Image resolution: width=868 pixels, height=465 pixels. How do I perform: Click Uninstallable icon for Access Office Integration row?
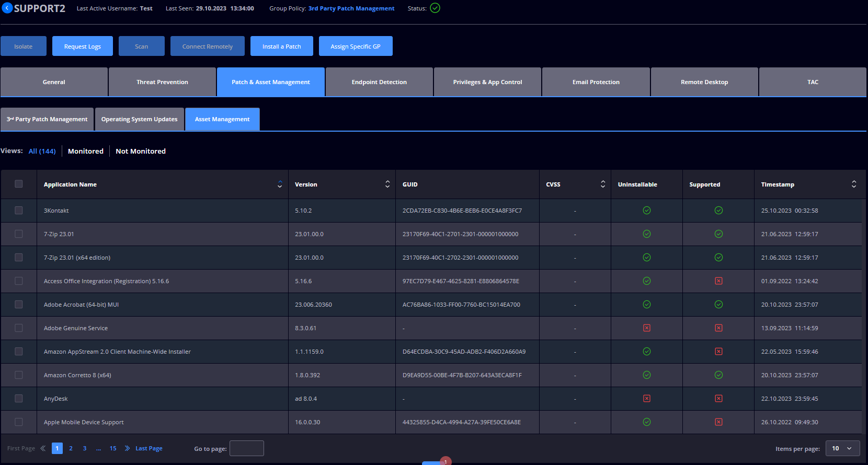point(647,281)
